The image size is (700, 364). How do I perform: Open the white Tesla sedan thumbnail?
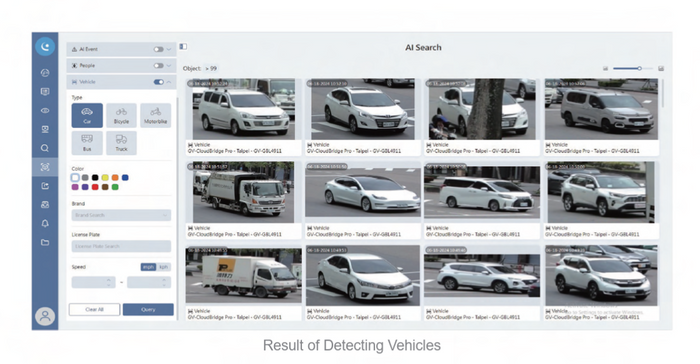362,192
